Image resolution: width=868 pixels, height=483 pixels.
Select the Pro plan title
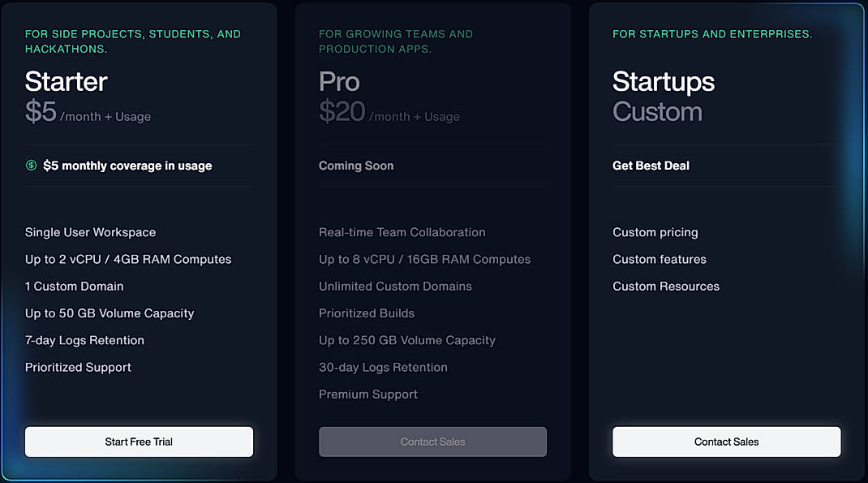pos(339,81)
